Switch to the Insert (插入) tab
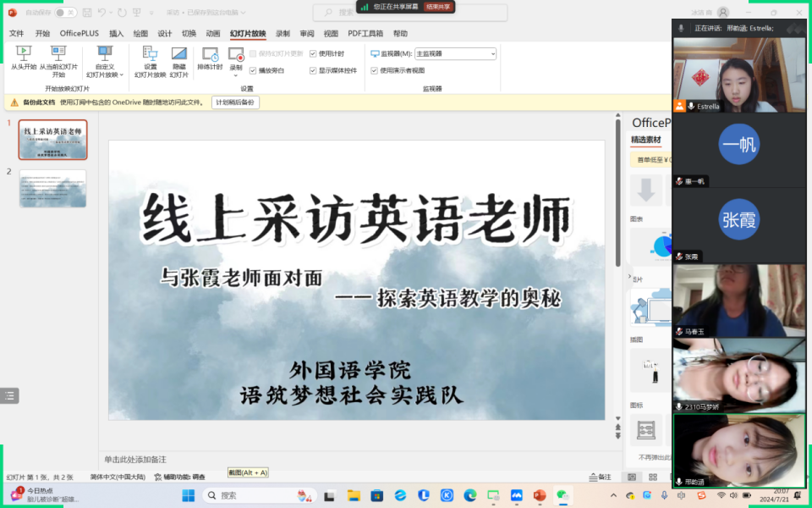 click(x=116, y=34)
